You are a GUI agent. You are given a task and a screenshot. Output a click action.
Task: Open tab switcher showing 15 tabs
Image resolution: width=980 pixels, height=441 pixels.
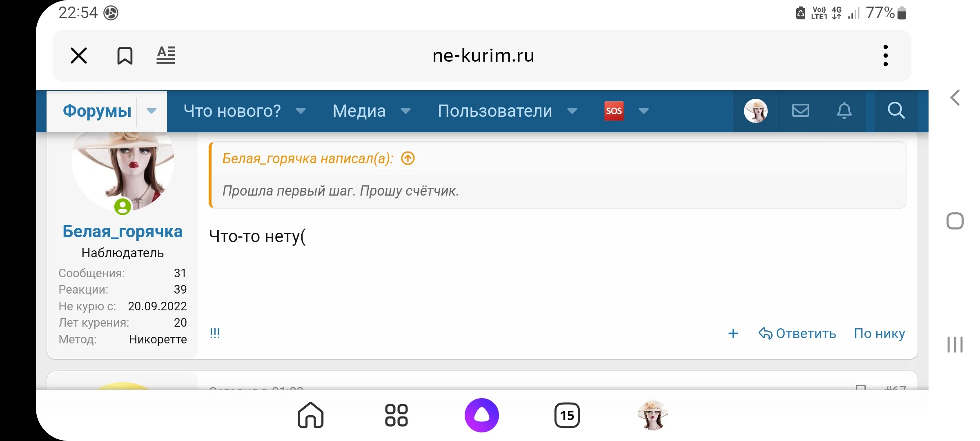coord(568,415)
